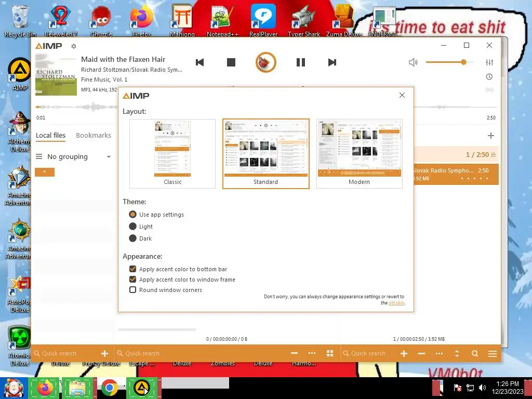This screenshot has height=399, width=532.
Task: Open AIMP desktop shortcut
Action: [20, 75]
